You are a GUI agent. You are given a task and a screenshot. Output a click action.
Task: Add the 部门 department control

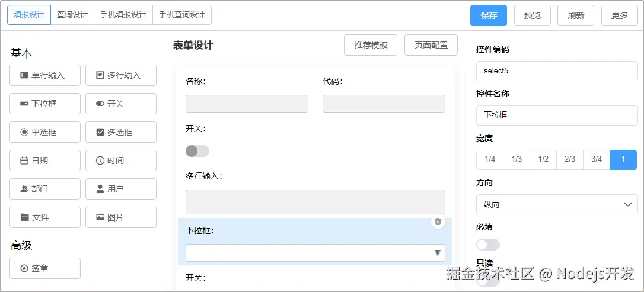pos(45,189)
